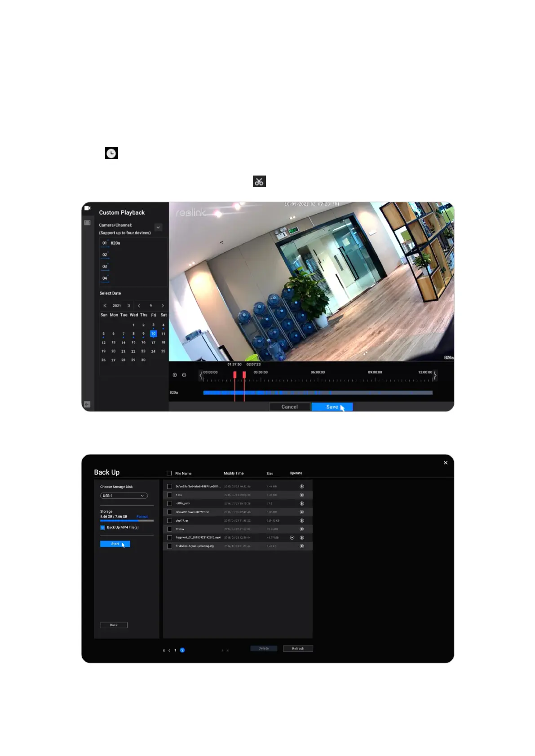Open the USB-1 storage disk dropdown
Screen dimensions: 535x756
124,496
